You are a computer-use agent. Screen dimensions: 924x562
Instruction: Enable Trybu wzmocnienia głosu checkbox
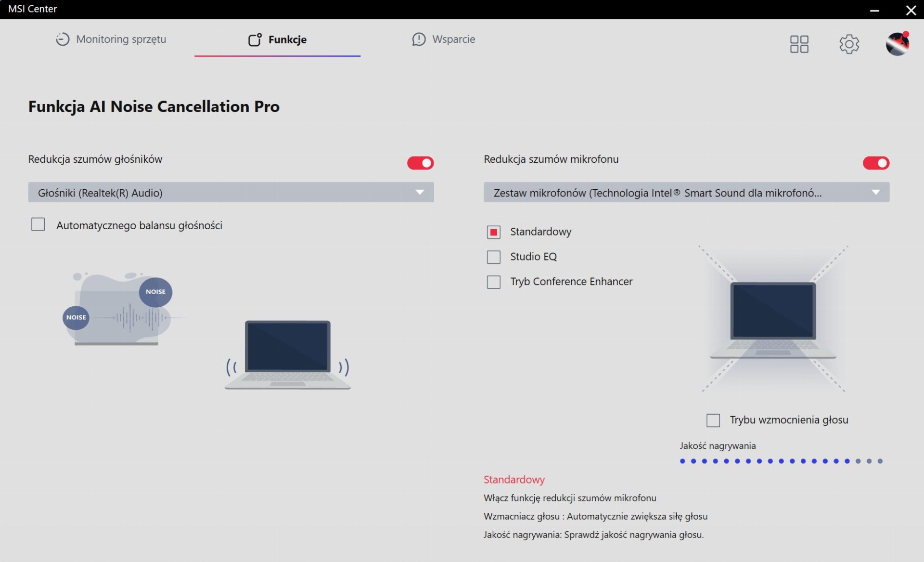coord(713,420)
